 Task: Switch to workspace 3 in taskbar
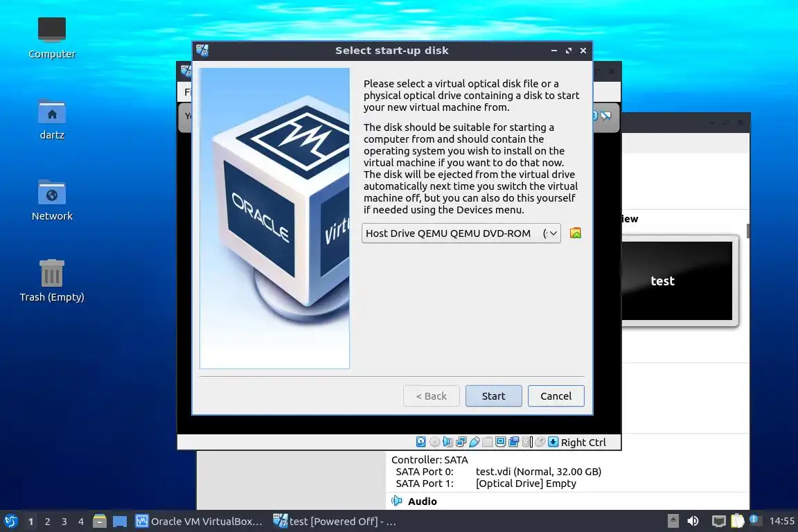pyautogui.click(x=64, y=522)
